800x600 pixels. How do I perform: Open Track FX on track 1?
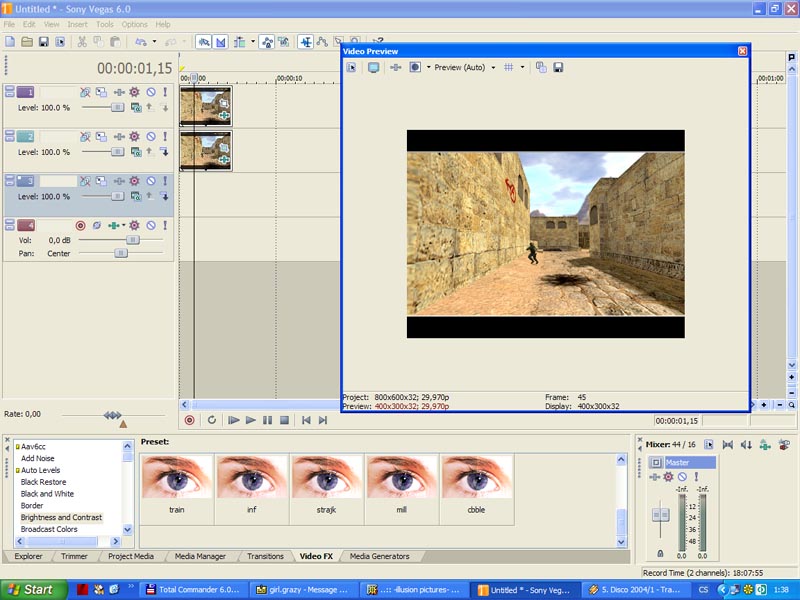click(x=119, y=92)
